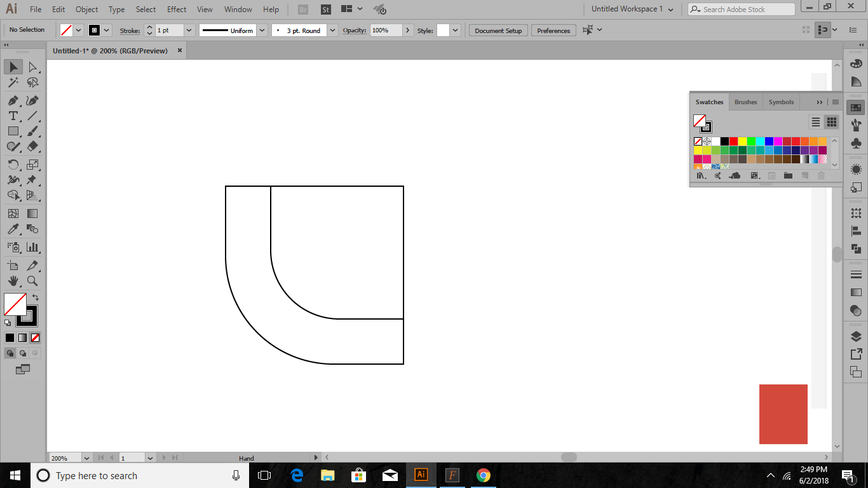The height and width of the screenshot is (488, 868).
Task: Click the Hand tool icon
Action: pos(13,281)
